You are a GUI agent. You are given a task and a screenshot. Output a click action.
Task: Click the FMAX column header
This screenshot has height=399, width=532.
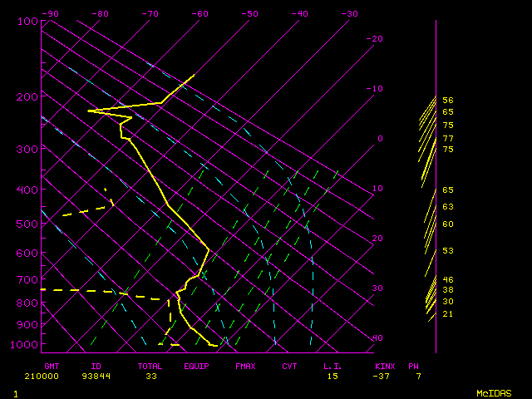[x=245, y=366]
